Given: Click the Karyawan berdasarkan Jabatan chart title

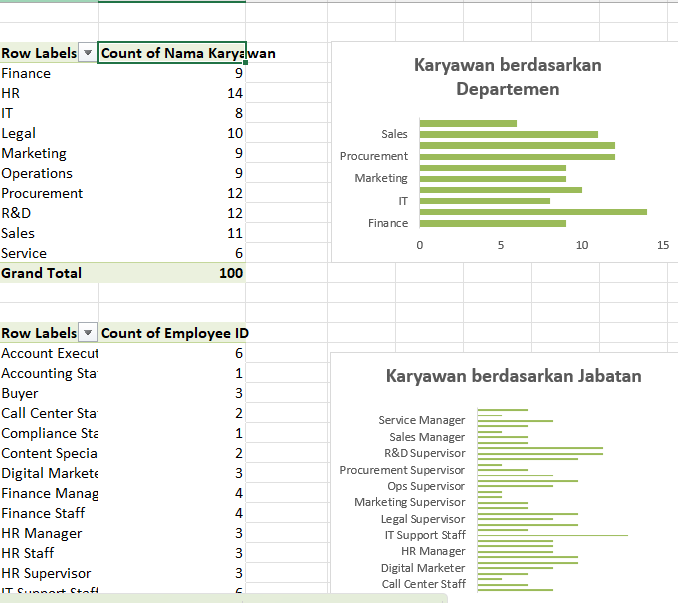Looking at the screenshot, I should 514,376.
